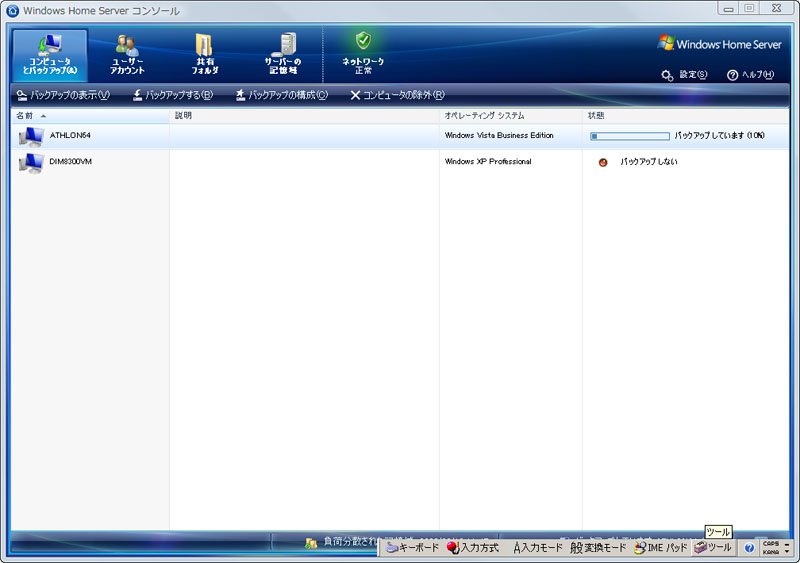Open the コンピュータとバックアップ tab
Image resolution: width=800 pixels, height=563 pixels.
[x=50, y=55]
